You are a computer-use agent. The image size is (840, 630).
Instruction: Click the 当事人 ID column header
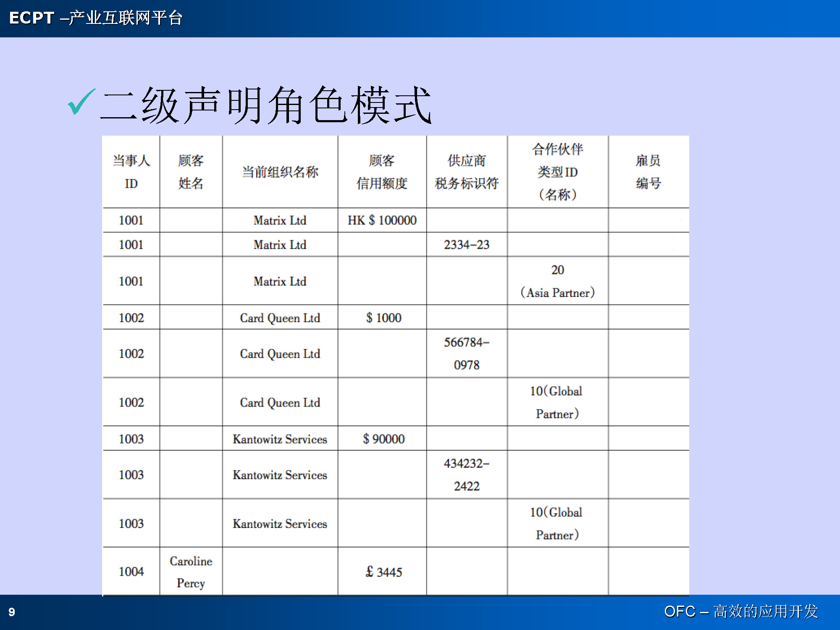point(131,172)
